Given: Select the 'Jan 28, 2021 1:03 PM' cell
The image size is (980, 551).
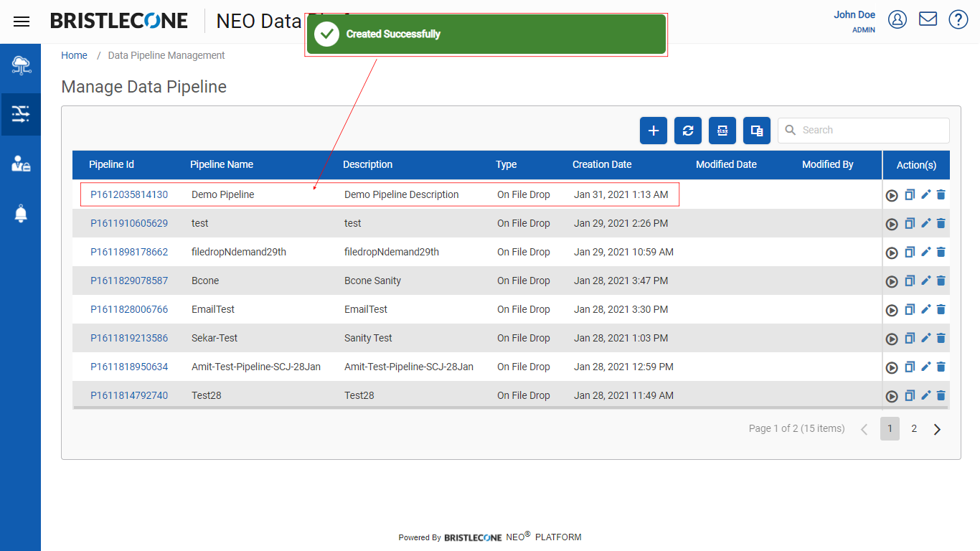Looking at the screenshot, I should [x=621, y=338].
